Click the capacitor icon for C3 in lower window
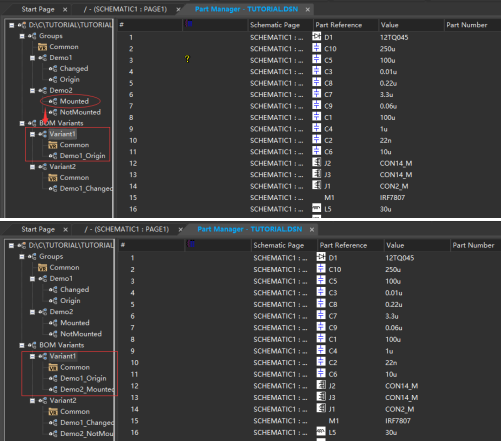Image resolution: width=501 pixels, height=441 pixels. click(x=321, y=292)
